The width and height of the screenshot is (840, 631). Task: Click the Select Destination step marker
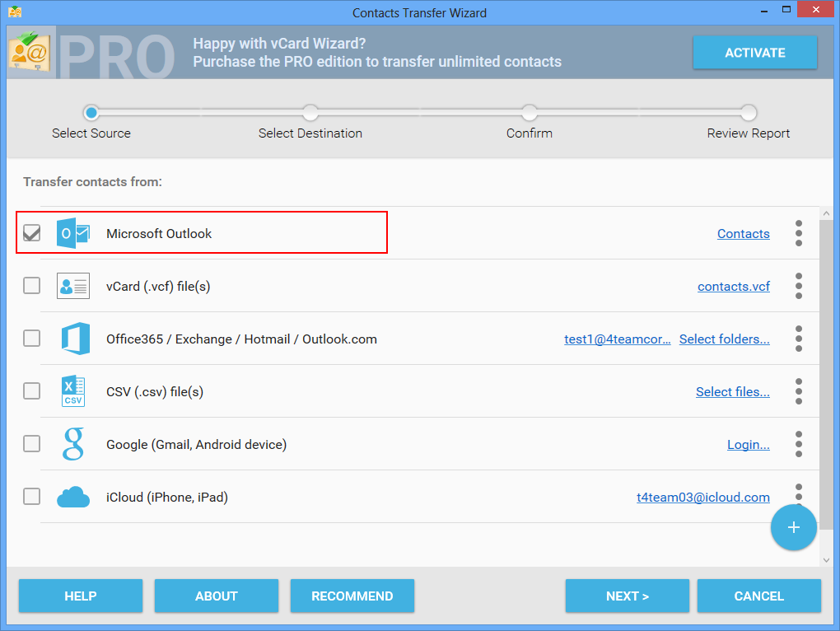click(310, 113)
